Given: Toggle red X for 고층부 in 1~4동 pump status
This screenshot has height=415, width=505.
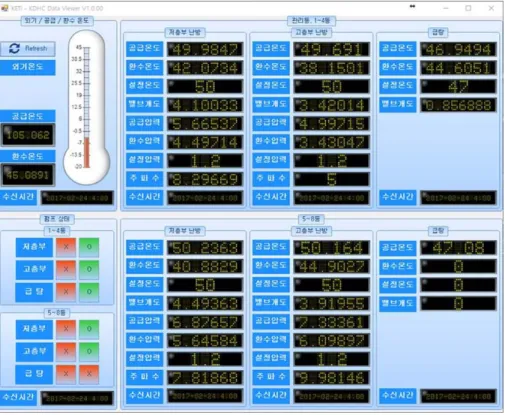Looking at the screenshot, I should pyautogui.click(x=66, y=269).
